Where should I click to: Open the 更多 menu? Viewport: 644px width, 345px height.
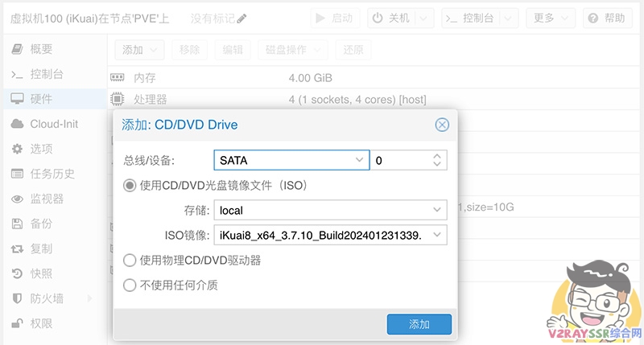pyautogui.click(x=551, y=18)
